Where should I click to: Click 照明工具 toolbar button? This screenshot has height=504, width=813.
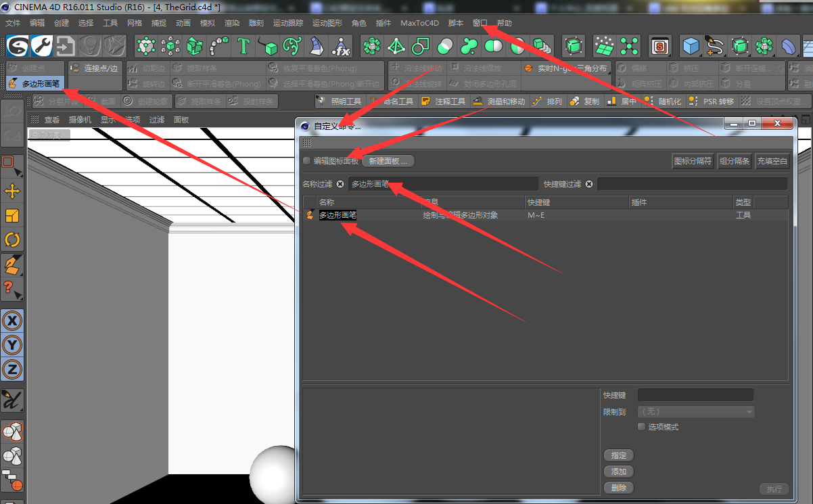pyautogui.click(x=340, y=101)
